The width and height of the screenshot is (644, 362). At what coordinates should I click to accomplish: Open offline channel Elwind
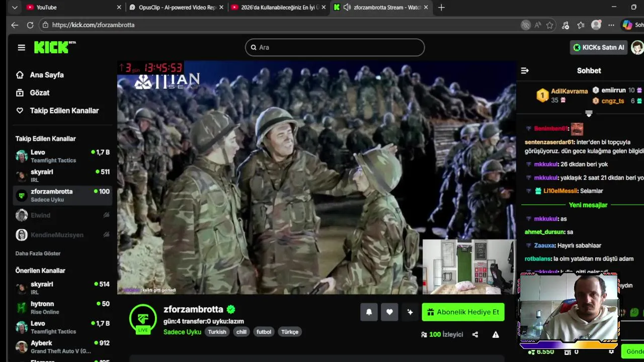(62, 215)
